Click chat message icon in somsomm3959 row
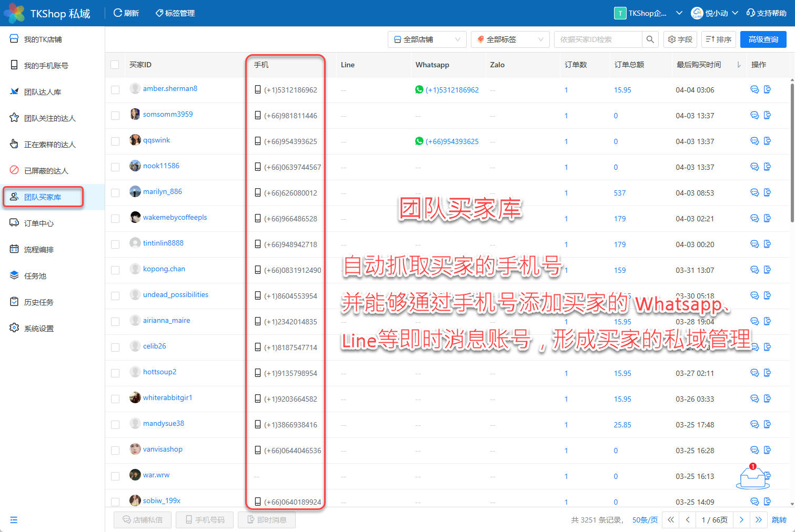 point(754,115)
